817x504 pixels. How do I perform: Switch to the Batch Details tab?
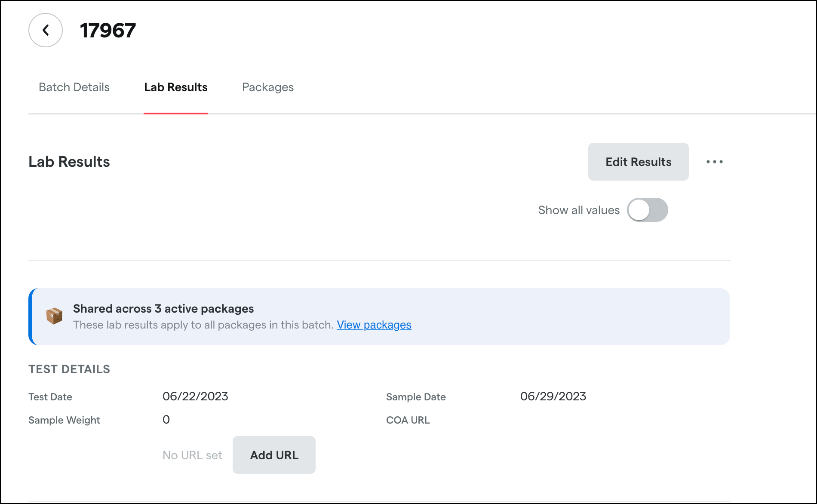point(74,87)
